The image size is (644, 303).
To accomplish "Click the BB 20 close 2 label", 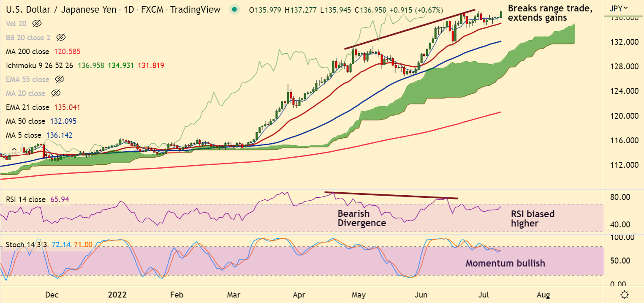I will [28, 38].
